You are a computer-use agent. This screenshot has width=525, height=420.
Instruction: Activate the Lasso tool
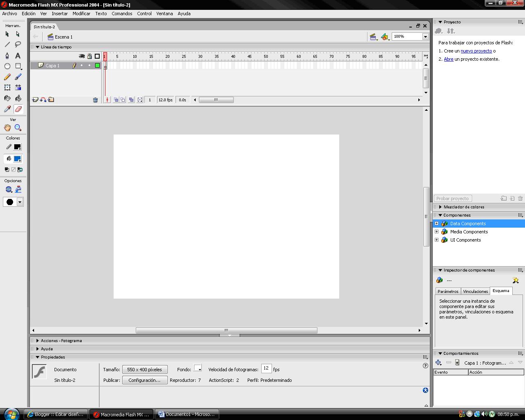click(18, 45)
